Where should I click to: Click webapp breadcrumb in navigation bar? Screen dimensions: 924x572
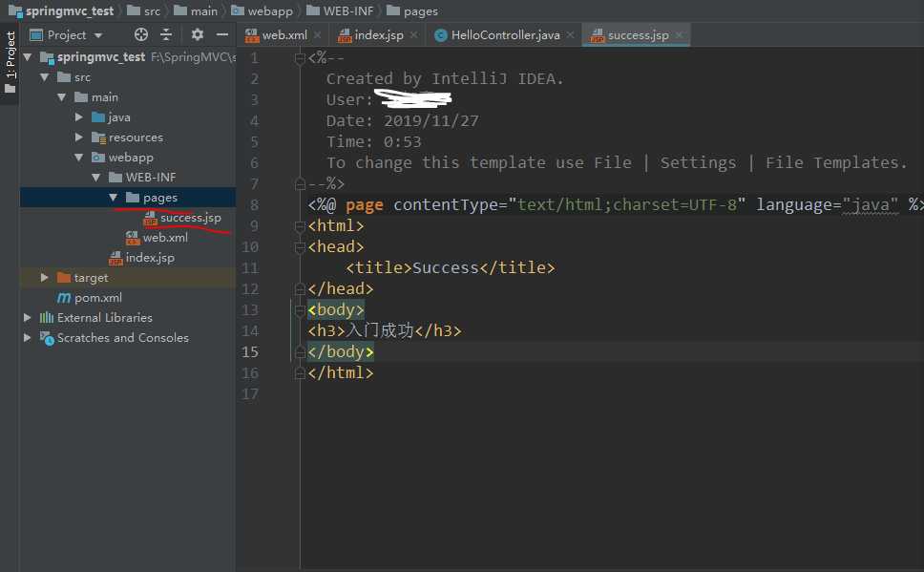click(262, 11)
